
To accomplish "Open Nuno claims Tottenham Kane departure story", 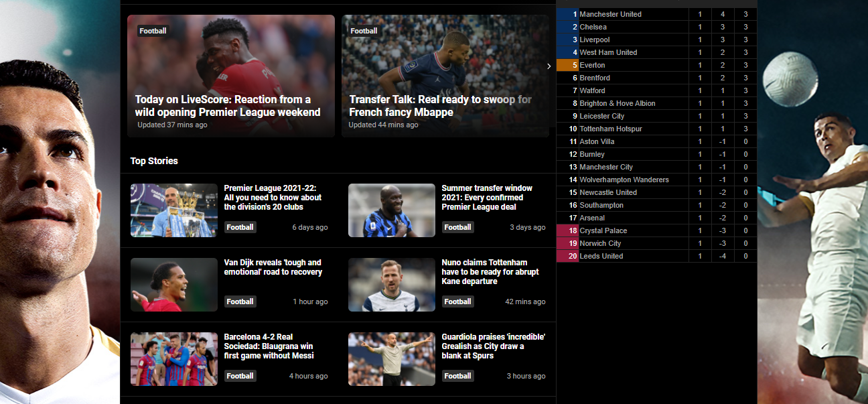I will pyautogui.click(x=490, y=272).
